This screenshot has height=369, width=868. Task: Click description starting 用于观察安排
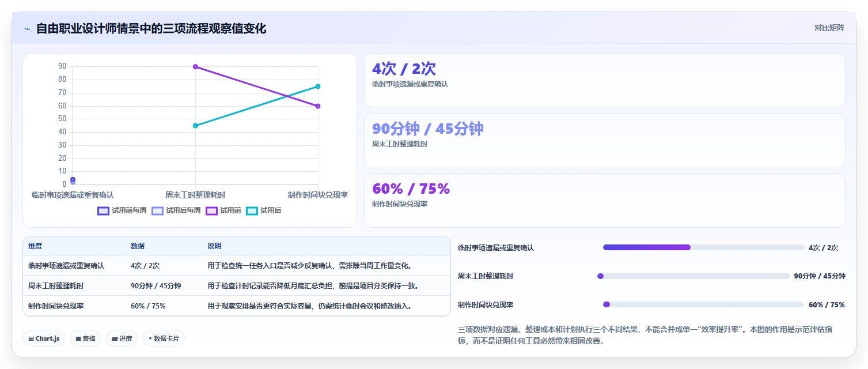[x=310, y=306]
